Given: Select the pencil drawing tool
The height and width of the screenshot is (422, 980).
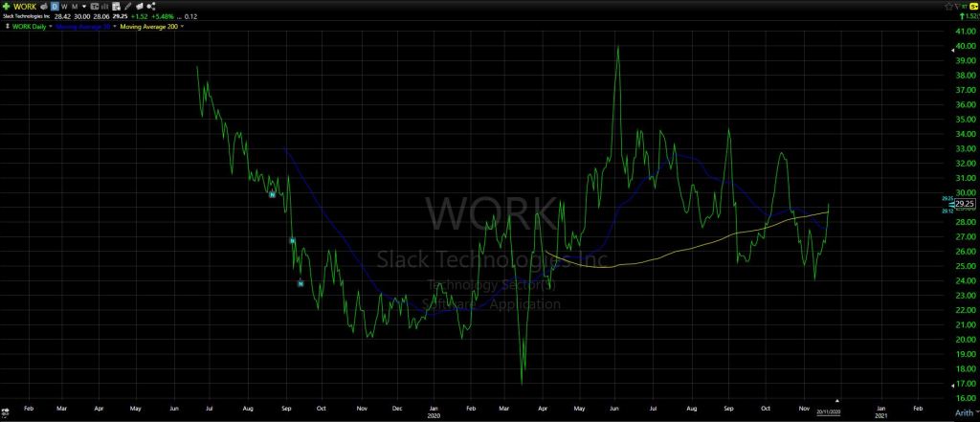Looking at the screenshot, I should click(128, 6).
